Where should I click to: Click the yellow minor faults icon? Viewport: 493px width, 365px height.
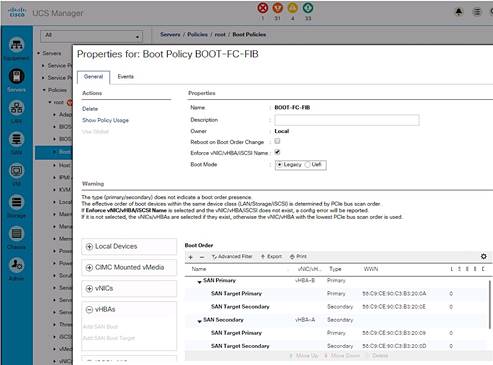(293, 8)
